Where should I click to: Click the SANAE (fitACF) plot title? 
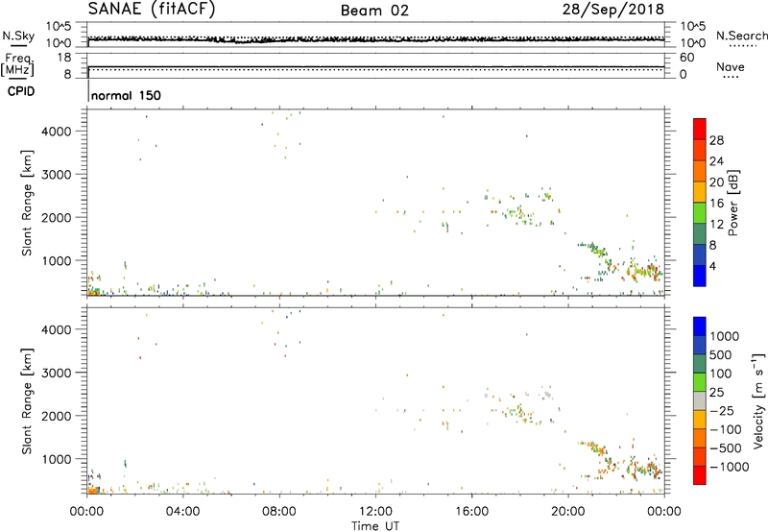point(152,10)
